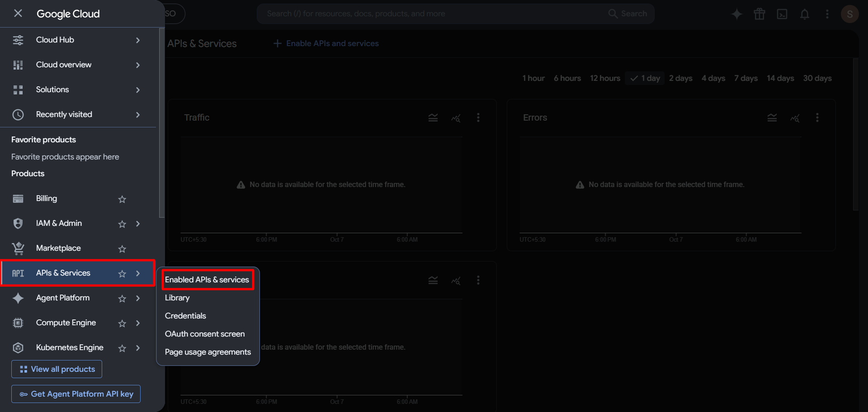
Task: Star the Marketplace product
Action: [122, 249]
